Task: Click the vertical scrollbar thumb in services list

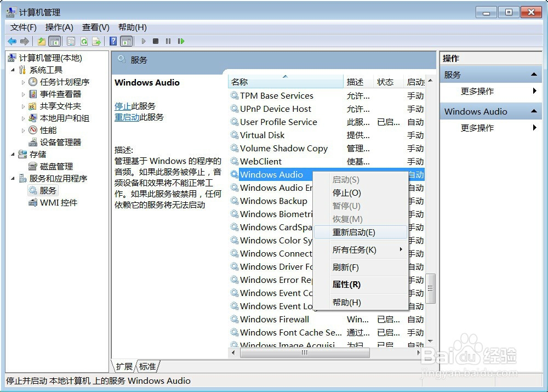Action: (x=431, y=288)
